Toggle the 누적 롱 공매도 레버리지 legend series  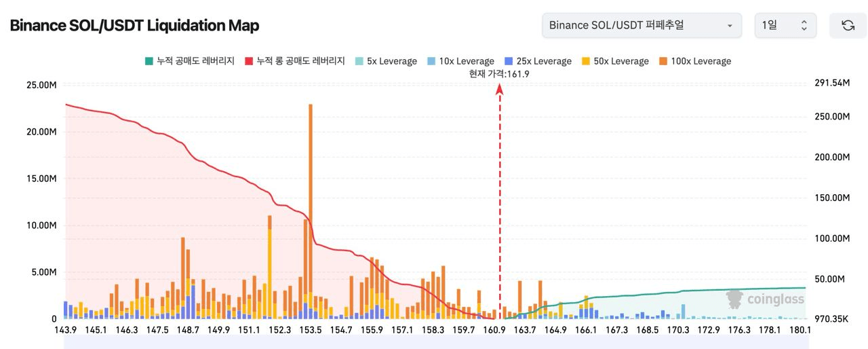click(295, 61)
